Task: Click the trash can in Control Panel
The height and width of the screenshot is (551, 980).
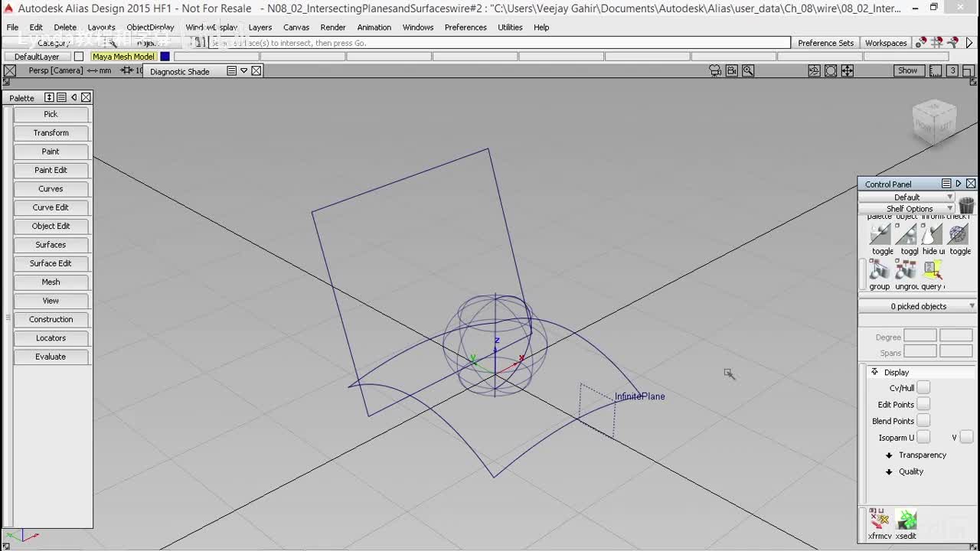Action: point(966,205)
